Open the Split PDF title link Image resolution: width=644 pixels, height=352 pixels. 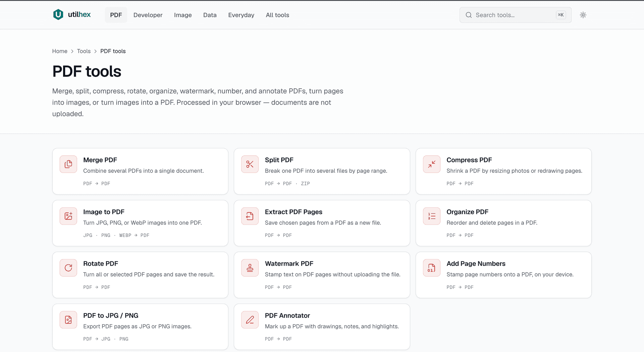click(279, 160)
